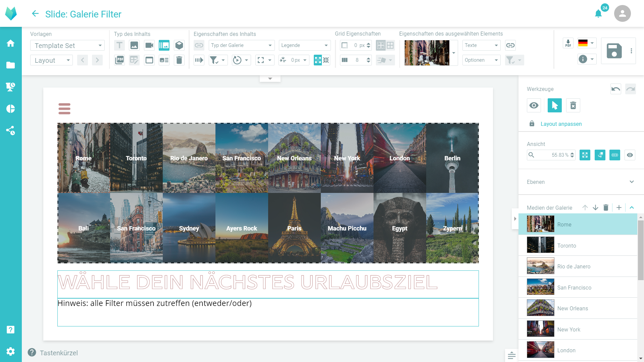Open the help question mark in sidebar
The image size is (644, 362).
coord(11,330)
